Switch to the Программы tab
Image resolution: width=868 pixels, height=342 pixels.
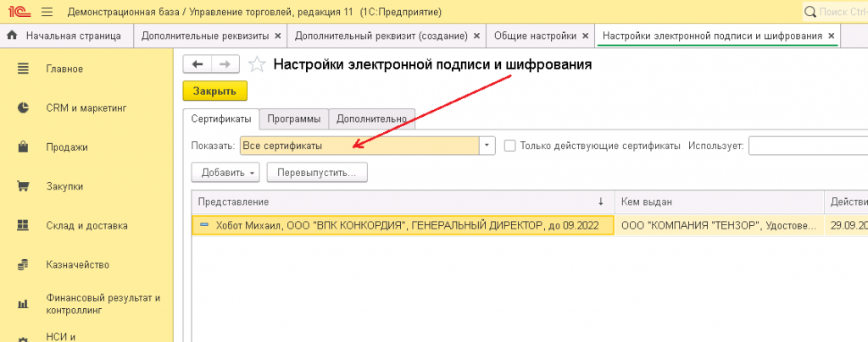293,119
